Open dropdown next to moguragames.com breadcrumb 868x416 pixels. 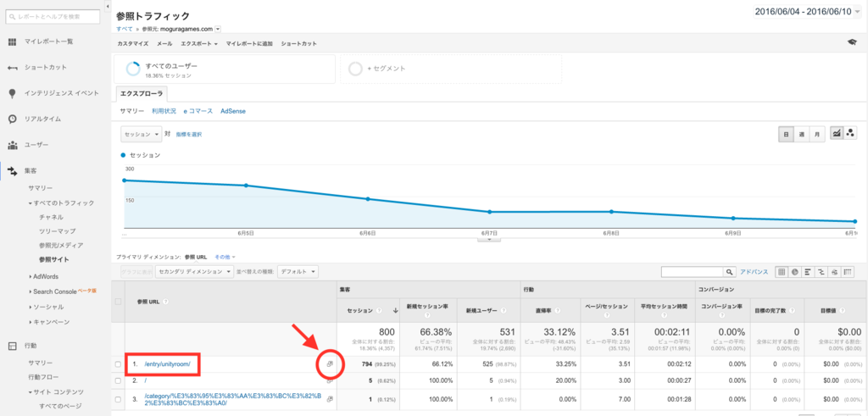pyautogui.click(x=218, y=30)
